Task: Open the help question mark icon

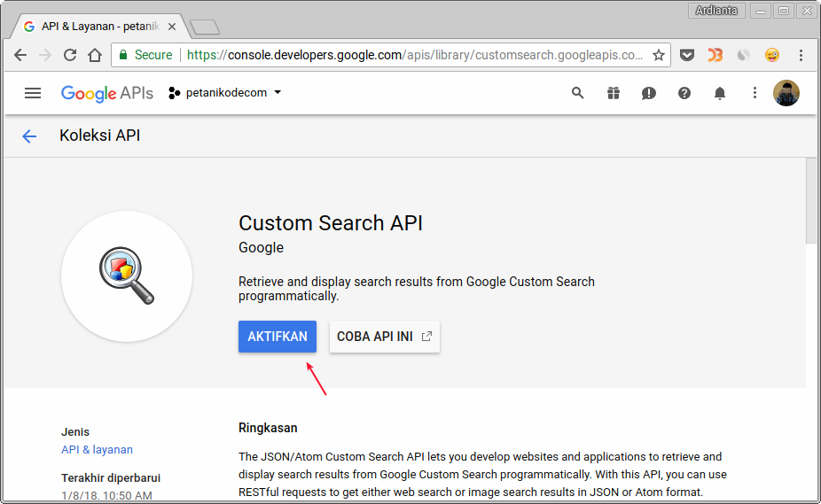Action: [684, 93]
